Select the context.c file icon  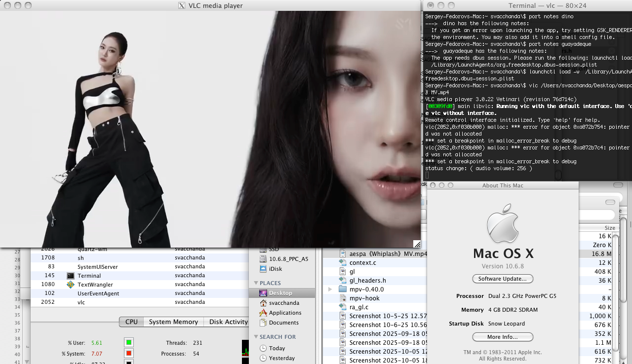(343, 262)
